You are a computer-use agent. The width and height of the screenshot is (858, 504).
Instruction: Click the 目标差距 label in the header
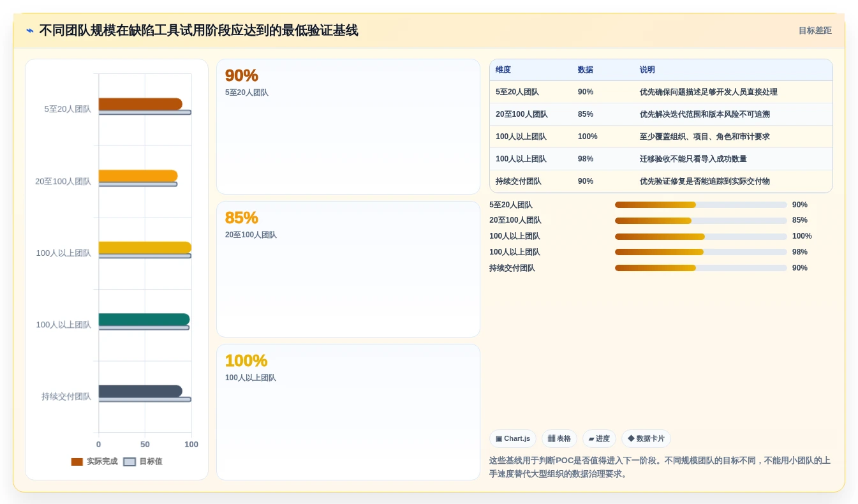click(x=815, y=31)
